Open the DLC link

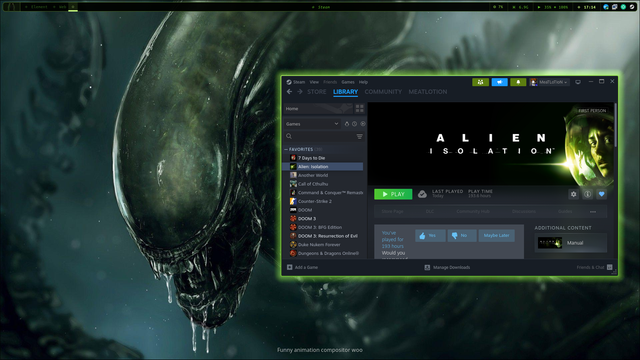point(430,211)
